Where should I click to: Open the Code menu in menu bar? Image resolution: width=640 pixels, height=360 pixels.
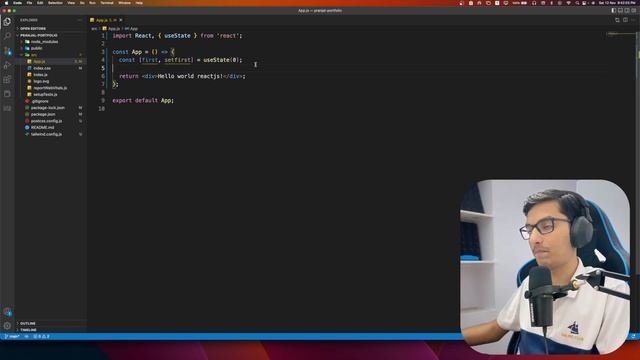[x=18, y=3]
